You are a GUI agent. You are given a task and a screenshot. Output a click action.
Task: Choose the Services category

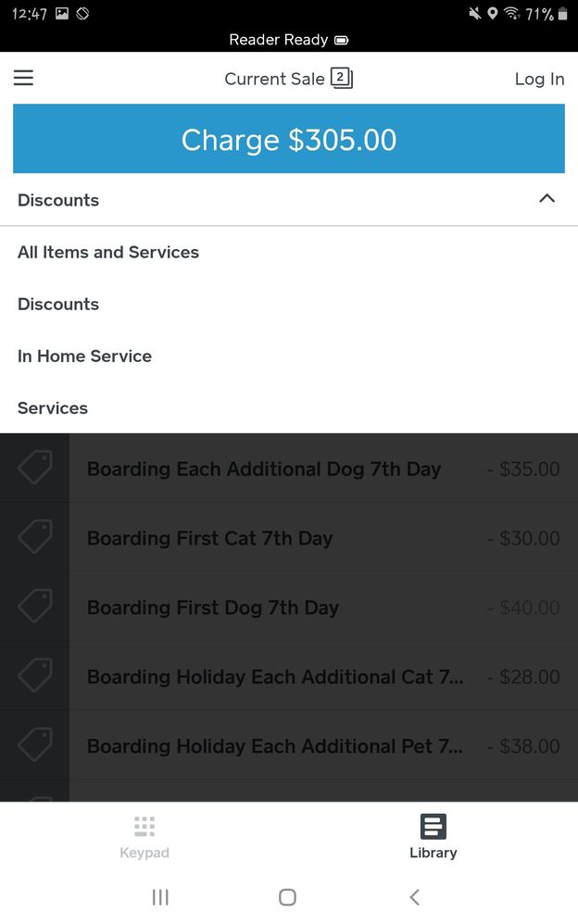[53, 407]
